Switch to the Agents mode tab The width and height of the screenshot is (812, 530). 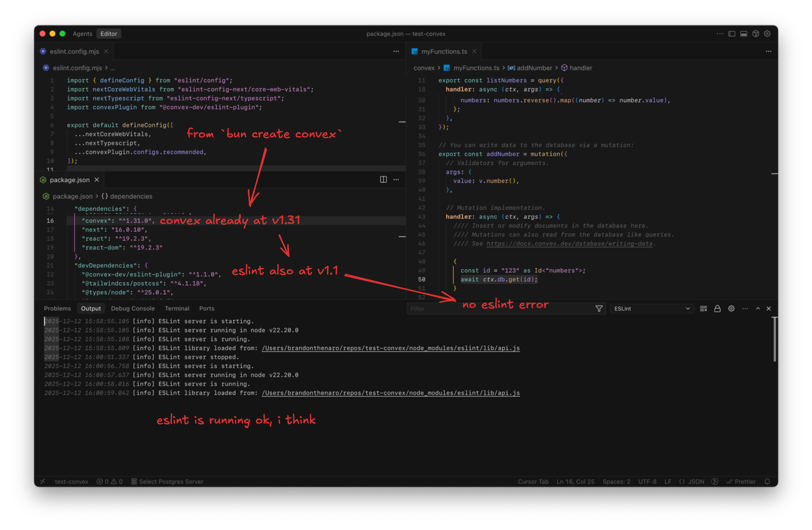click(82, 34)
